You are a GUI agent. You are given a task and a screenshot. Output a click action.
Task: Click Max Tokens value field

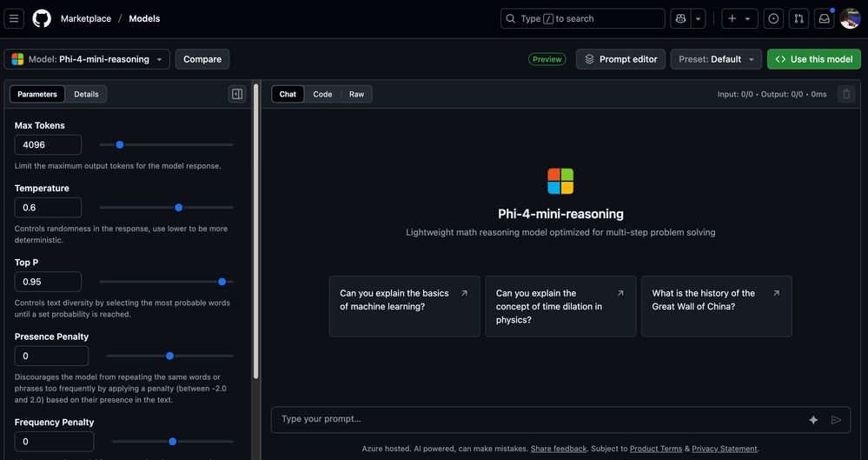[x=48, y=144]
